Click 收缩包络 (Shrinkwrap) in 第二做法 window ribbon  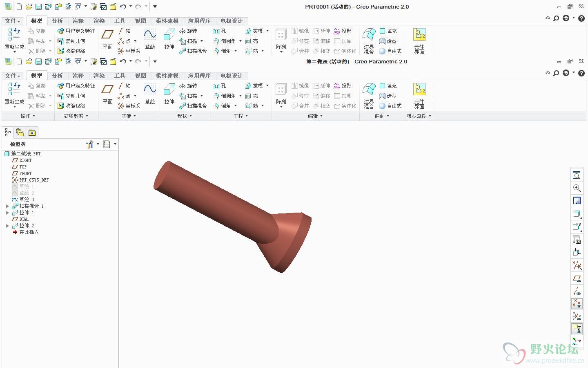[71, 105]
